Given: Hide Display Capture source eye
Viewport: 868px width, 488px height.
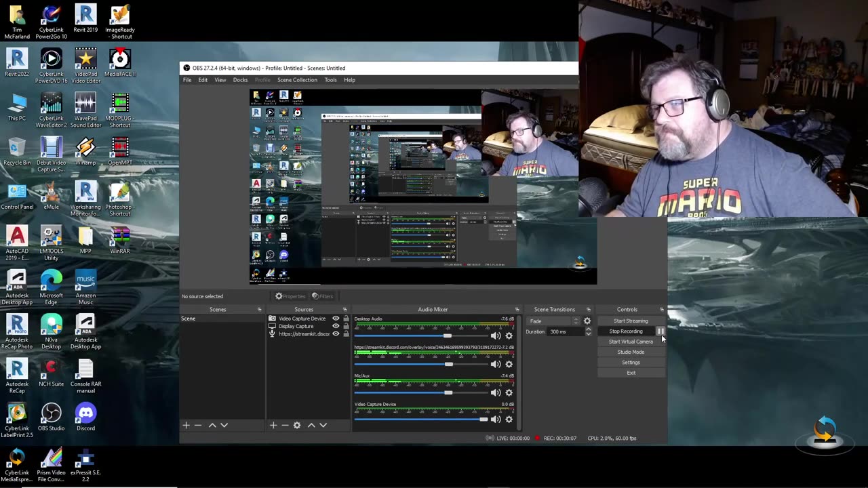Looking at the screenshot, I should [x=336, y=326].
